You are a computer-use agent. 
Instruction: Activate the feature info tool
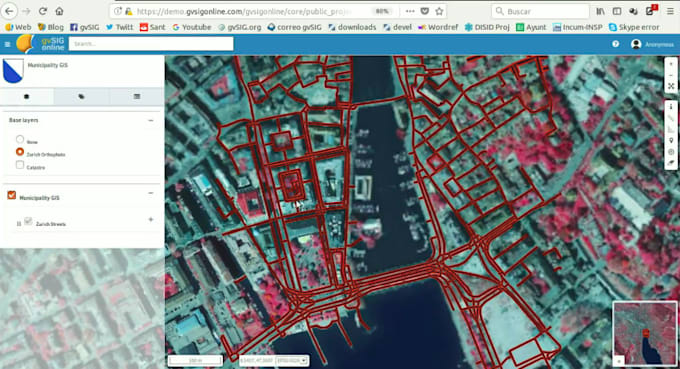point(671,107)
